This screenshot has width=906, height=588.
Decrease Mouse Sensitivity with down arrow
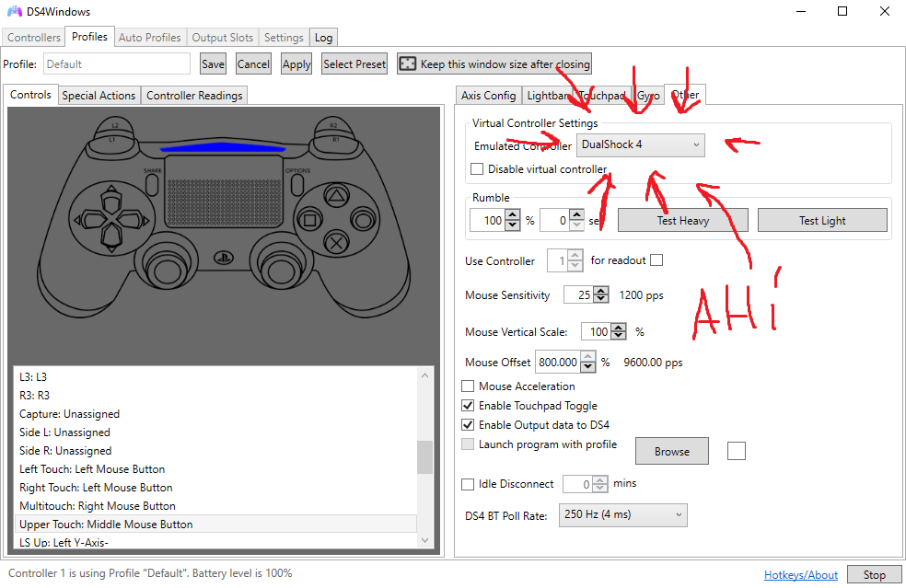click(x=601, y=299)
